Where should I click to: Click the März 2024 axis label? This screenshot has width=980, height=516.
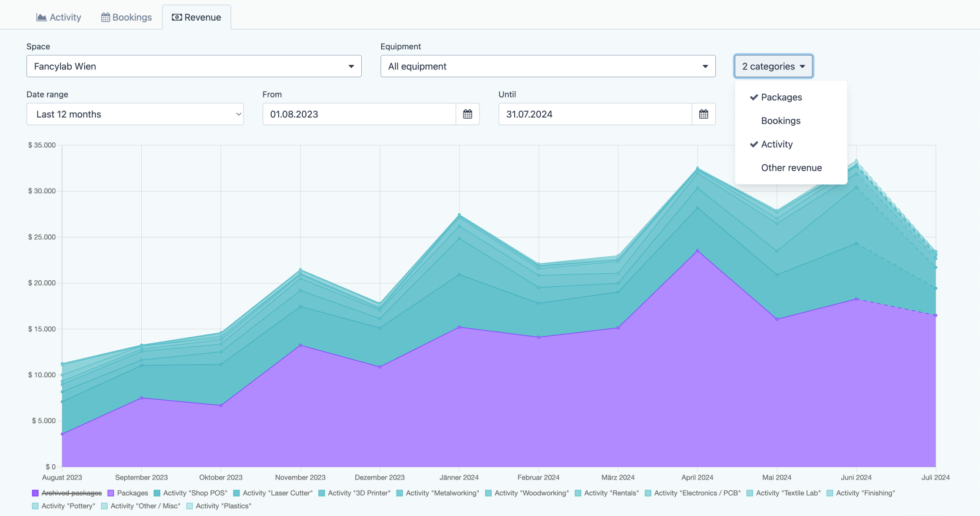(618, 477)
